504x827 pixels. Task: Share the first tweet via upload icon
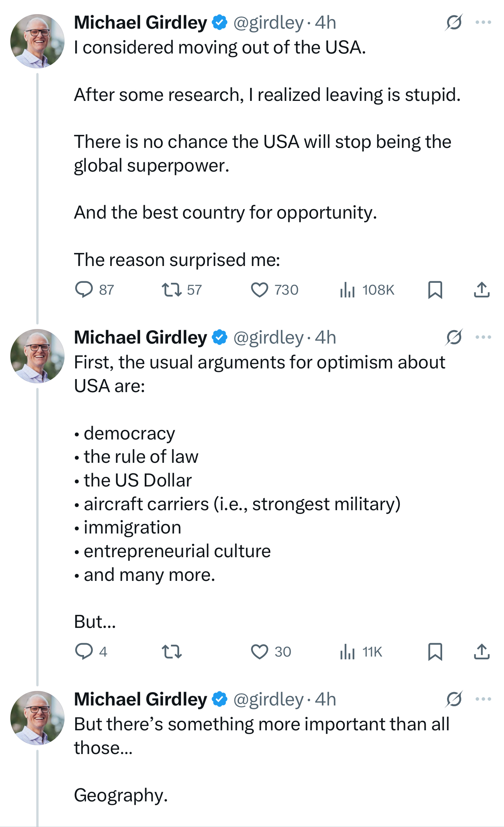[482, 290]
